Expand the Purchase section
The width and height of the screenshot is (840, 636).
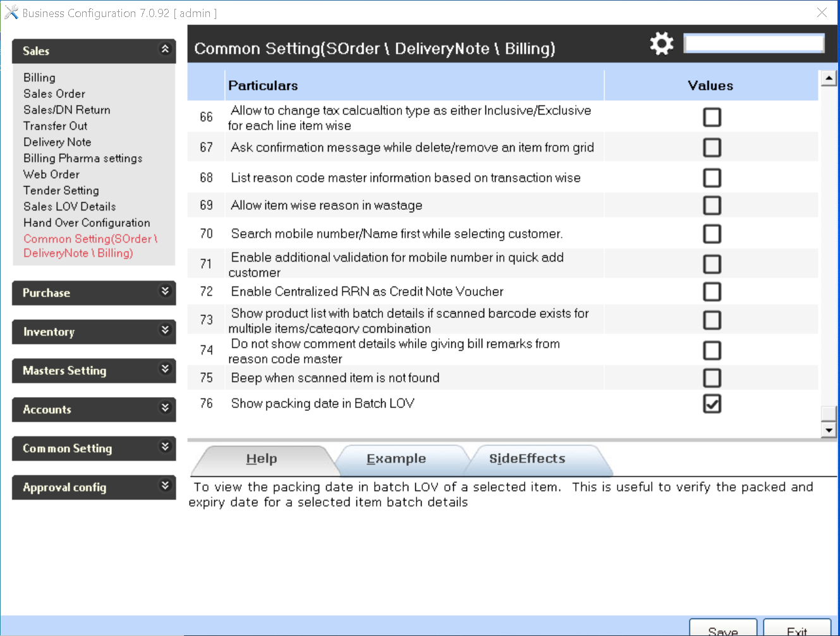(x=165, y=291)
